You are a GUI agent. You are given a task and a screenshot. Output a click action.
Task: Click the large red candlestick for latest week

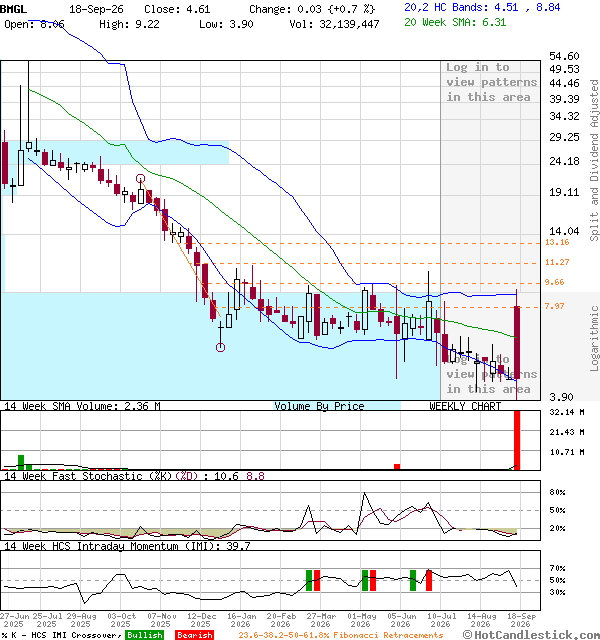pyautogui.click(x=517, y=342)
